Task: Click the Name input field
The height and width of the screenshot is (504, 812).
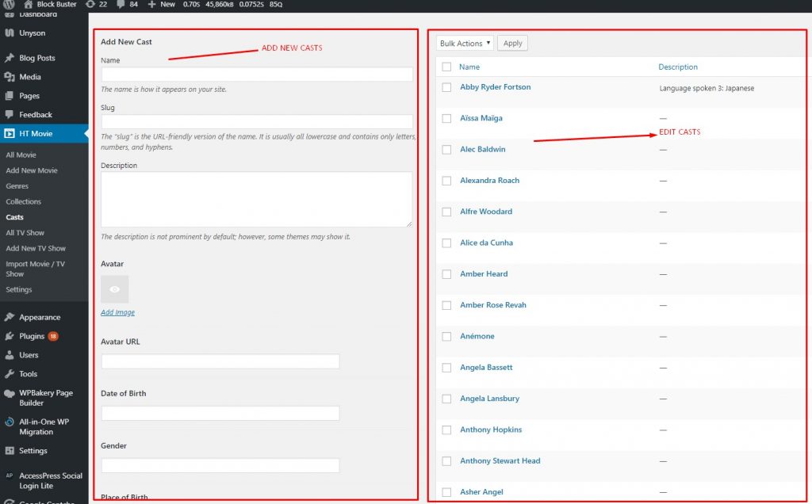Action: coord(257,74)
